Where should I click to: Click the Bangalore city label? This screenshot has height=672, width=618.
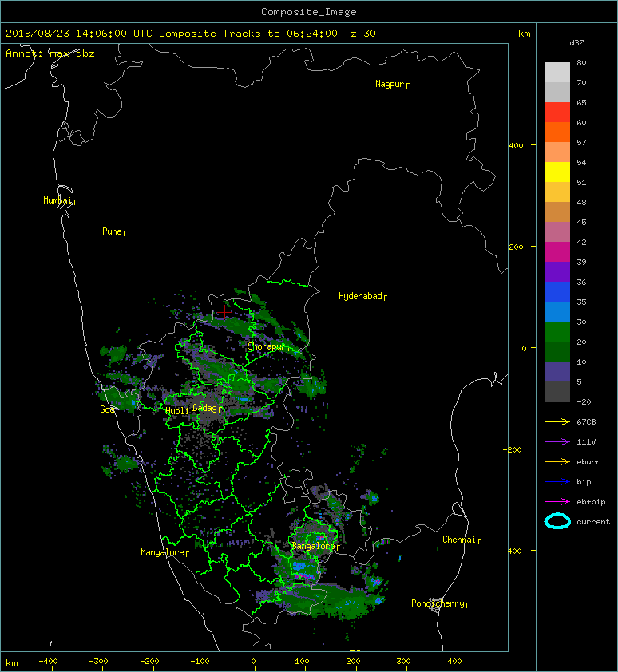(313, 546)
